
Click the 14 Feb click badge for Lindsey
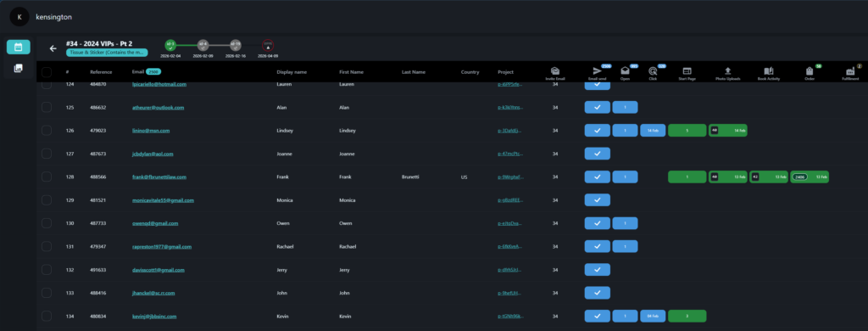pos(653,131)
